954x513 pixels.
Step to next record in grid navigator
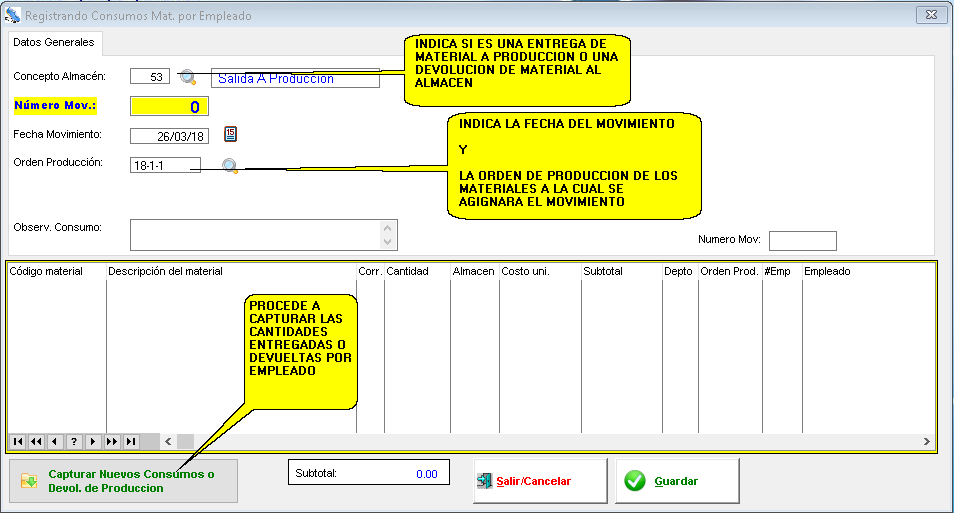(x=92, y=441)
